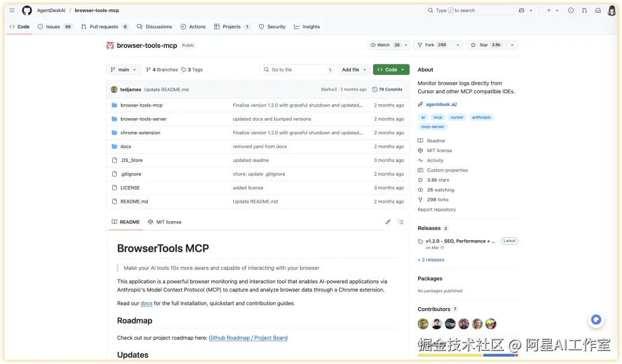Click the cursor topic tag

click(457, 117)
